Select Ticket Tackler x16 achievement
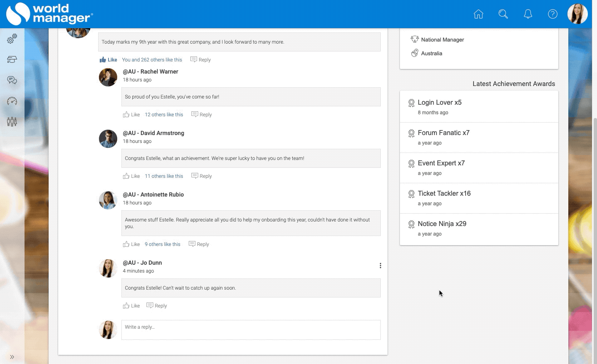The height and width of the screenshot is (364, 597). coord(444,194)
